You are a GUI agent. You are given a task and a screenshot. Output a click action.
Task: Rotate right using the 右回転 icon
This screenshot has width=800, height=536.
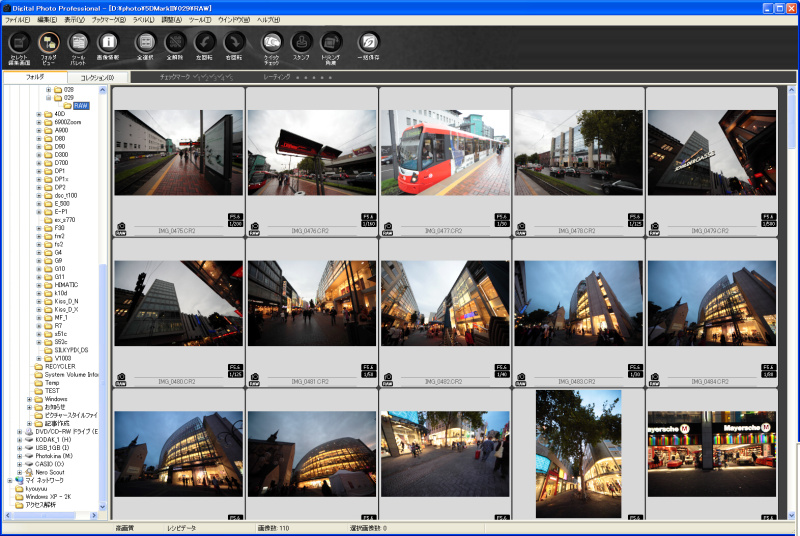point(234,43)
